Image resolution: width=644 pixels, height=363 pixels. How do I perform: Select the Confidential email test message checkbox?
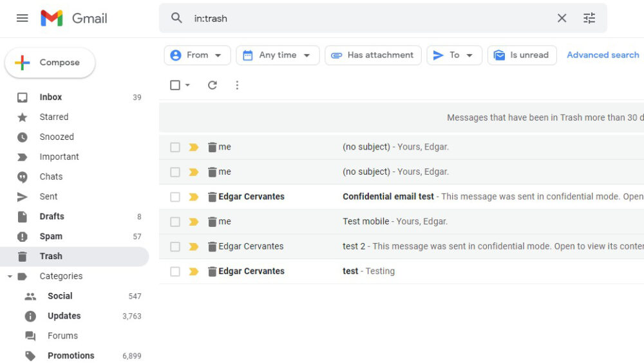pos(175,197)
